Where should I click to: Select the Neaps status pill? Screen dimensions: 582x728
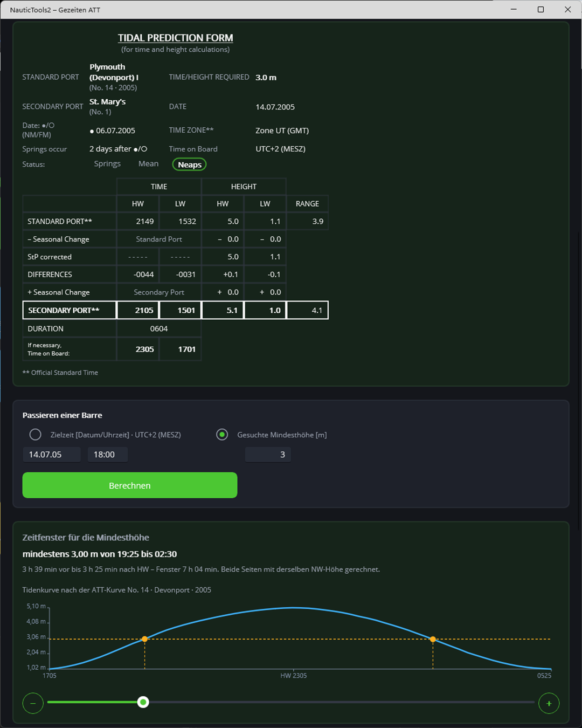click(x=190, y=164)
